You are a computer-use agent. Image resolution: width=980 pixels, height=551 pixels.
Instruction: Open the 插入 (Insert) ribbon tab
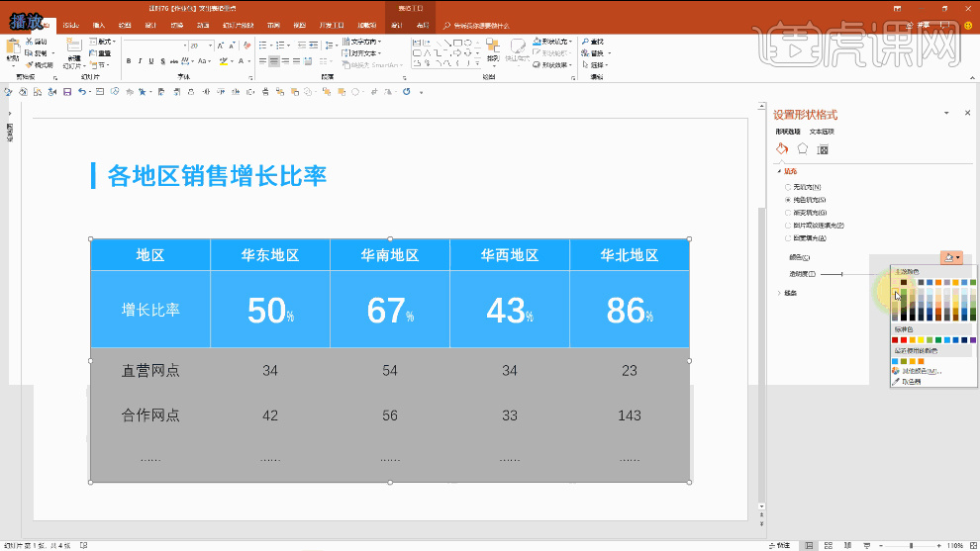tap(98, 24)
